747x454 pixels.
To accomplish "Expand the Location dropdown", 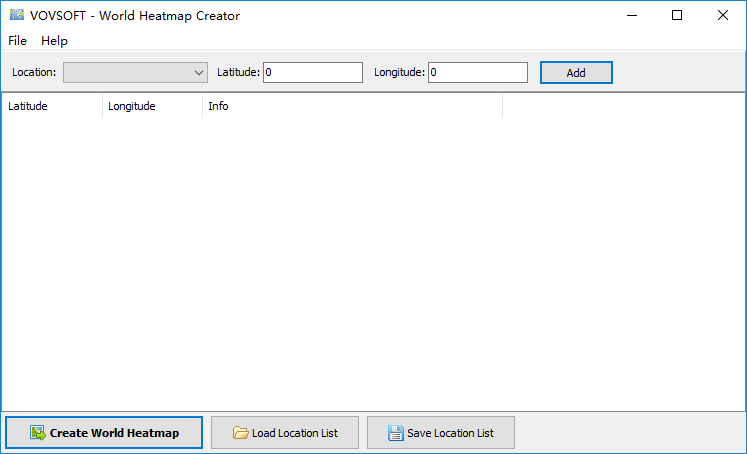I will (135, 72).
